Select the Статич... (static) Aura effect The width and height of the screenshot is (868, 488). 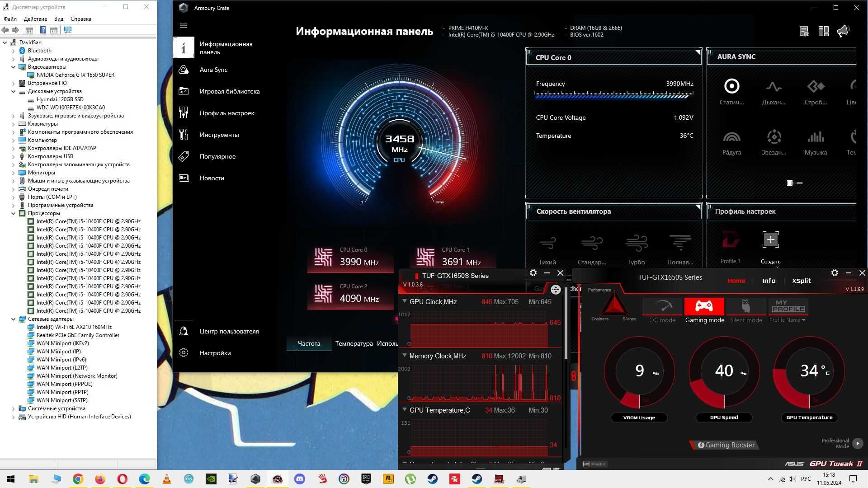pos(731,92)
